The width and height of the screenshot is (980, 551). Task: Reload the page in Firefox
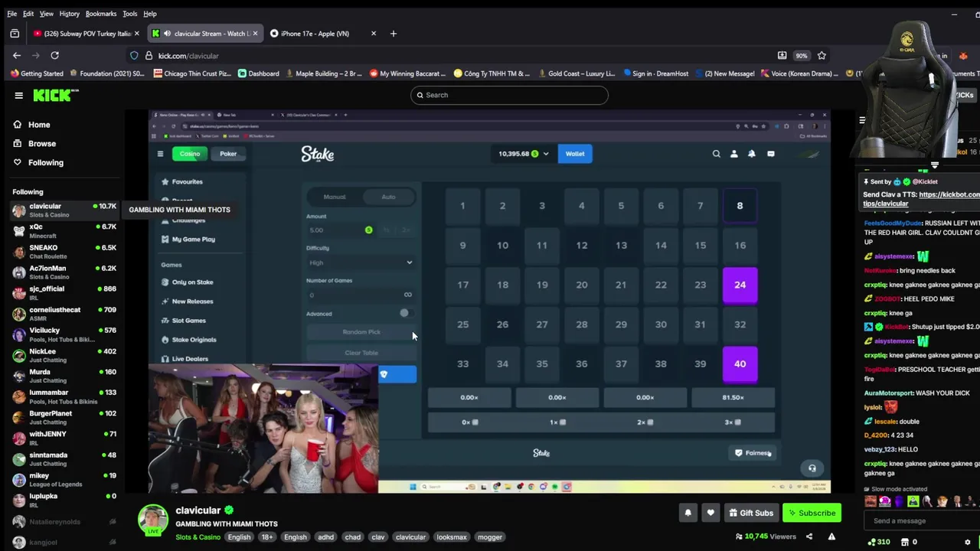[54, 55]
